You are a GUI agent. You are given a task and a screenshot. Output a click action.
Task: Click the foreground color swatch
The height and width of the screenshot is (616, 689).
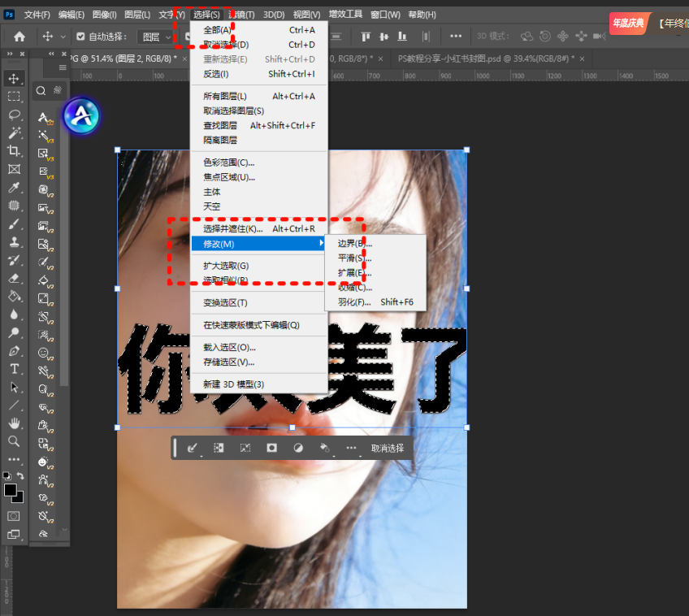pos(11,490)
